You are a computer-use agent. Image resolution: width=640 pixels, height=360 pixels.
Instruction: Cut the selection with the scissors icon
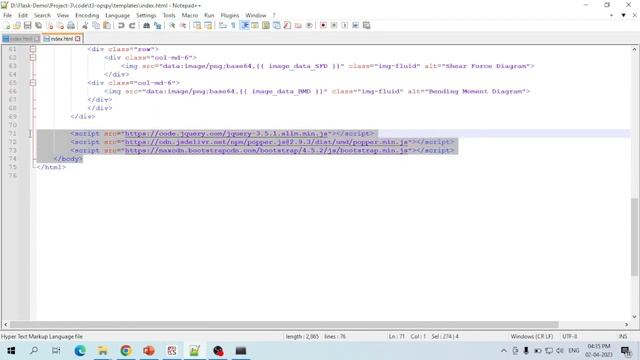coord(85,25)
